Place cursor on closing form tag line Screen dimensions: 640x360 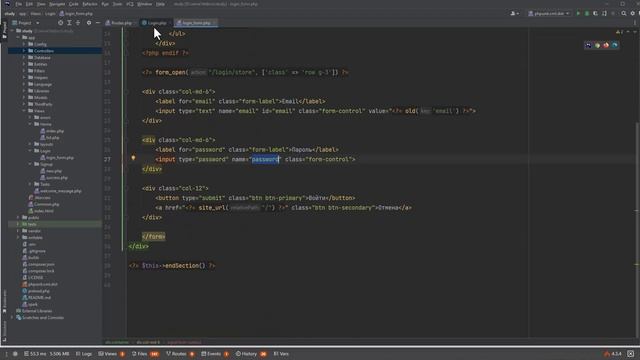pos(153,236)
